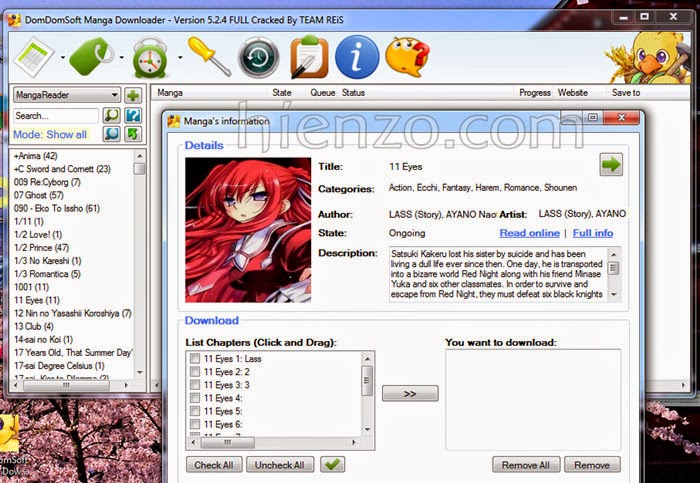The width and height of the screenshot is (700, 483).
Task: Click the 11 Eyes cover image thumbnail
Action: (x=248, y=230)
